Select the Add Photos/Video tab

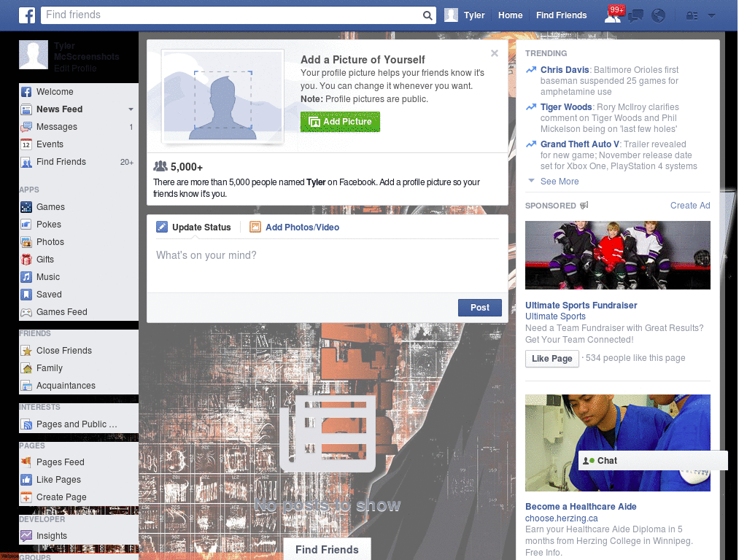[x=295, y=227]
